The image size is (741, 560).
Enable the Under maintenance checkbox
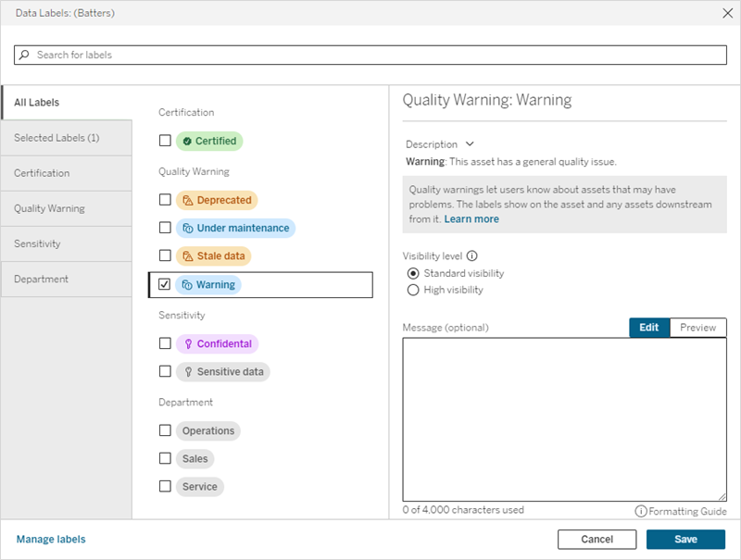pyautogui.click(x=165, y=228)
